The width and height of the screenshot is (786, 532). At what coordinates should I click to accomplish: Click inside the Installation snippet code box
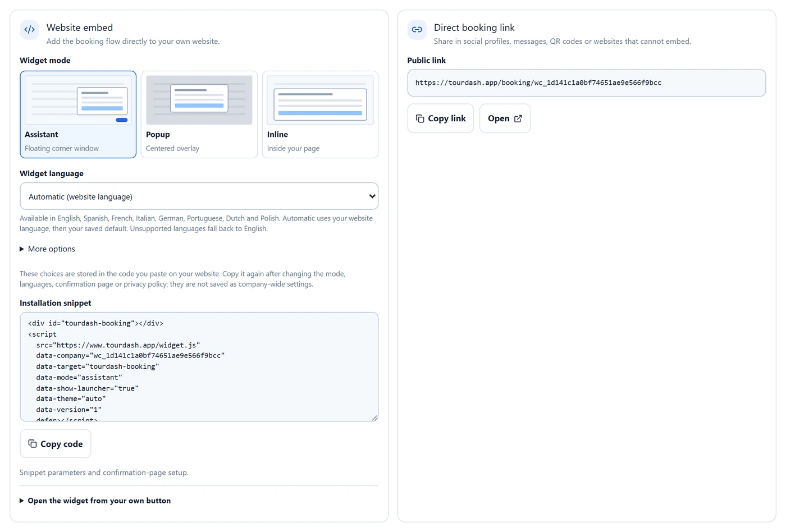point(199,366)
